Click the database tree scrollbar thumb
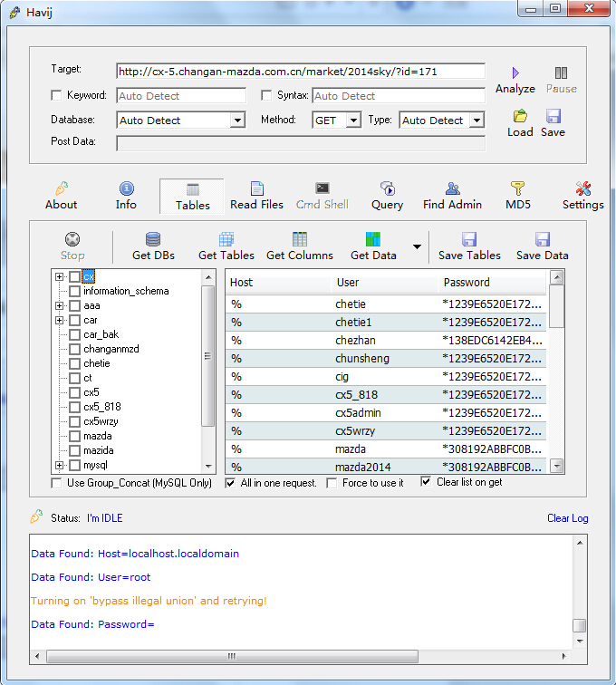Image resolution: width=616 pixels, height=685 pixels. point(208,356)
